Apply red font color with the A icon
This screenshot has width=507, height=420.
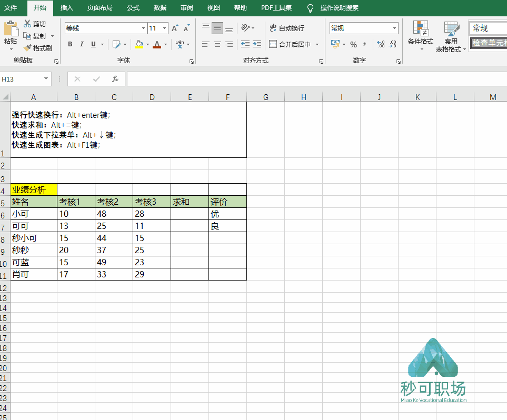click(x=157, y=44)
